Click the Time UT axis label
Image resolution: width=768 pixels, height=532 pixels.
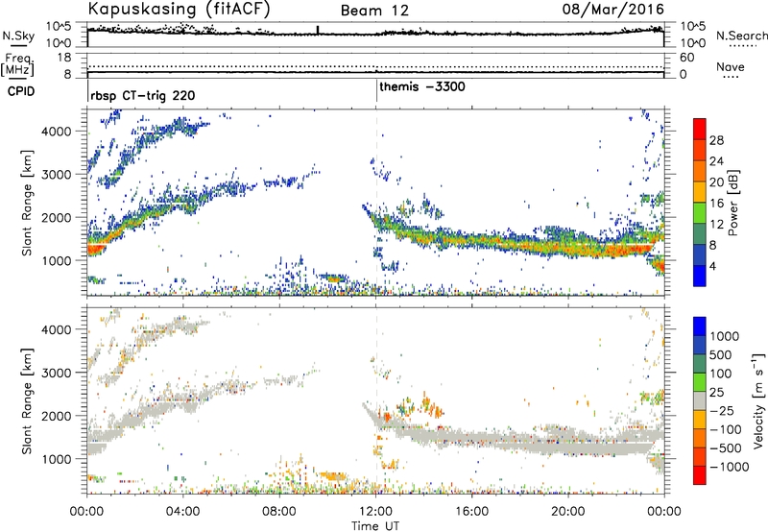click(x=375, y=526)
